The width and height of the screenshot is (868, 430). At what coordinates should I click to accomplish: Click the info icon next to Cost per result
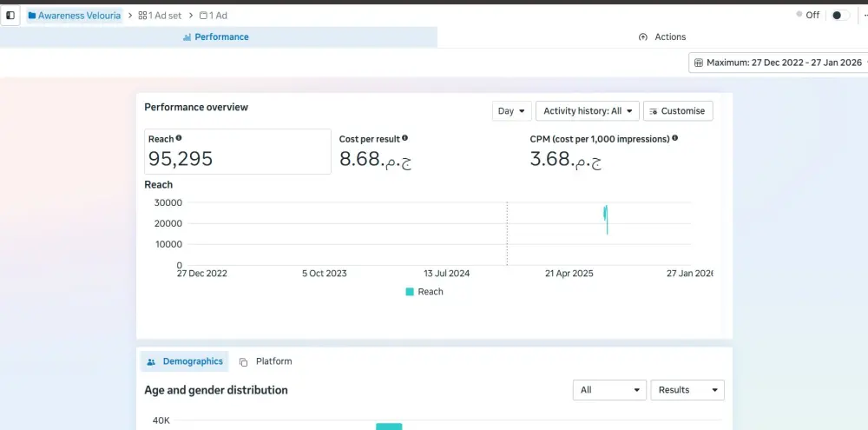click(x=405, y=138)
